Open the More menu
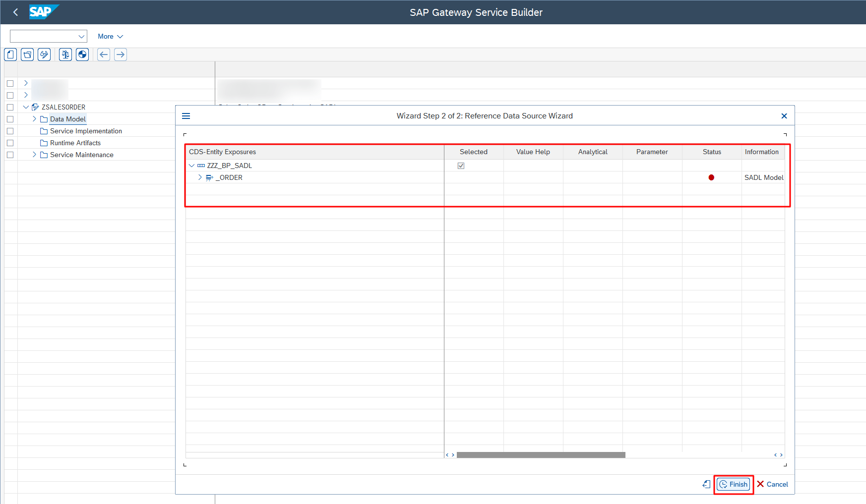Image resolution: width=866 pixels, height=504 pixels. (x=110, y=36)
